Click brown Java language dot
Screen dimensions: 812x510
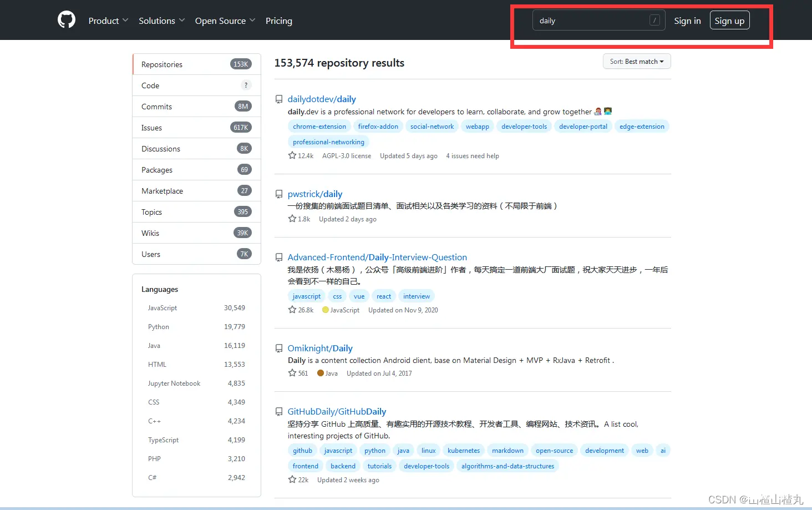pyautogui.click(x=321, y=373)
